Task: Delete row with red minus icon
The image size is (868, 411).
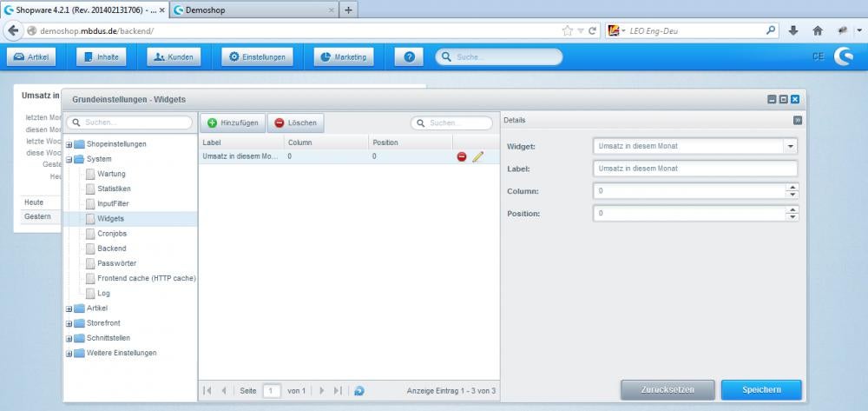Action: click(x=462, y=156)
